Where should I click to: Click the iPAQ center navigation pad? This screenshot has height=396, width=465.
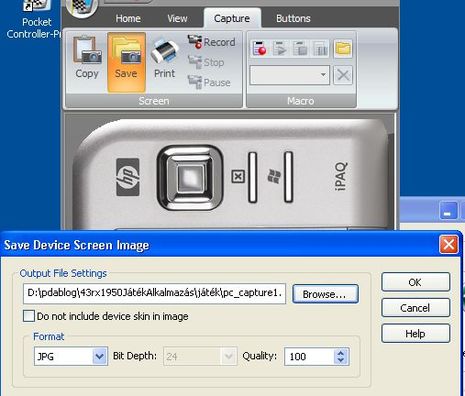click(190, 177)
